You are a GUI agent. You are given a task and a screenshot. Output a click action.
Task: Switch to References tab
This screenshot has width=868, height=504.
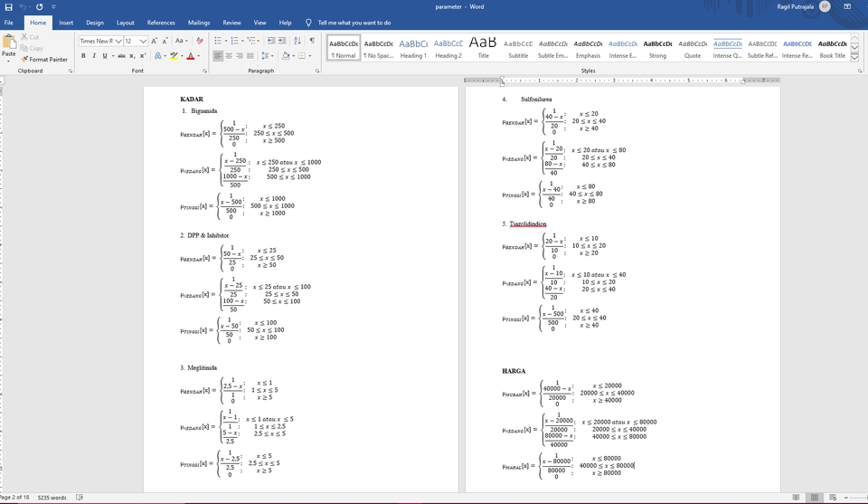pyautogui.click(x=161, y=23)
